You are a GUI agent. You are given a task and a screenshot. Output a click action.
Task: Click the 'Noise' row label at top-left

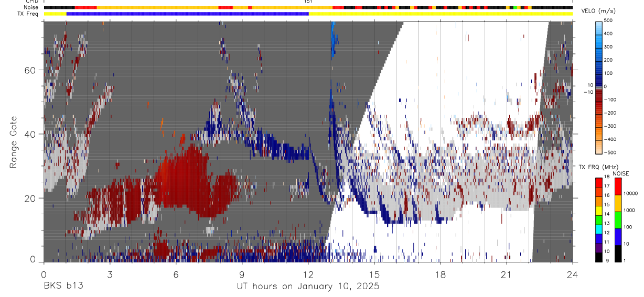point(30,7)
